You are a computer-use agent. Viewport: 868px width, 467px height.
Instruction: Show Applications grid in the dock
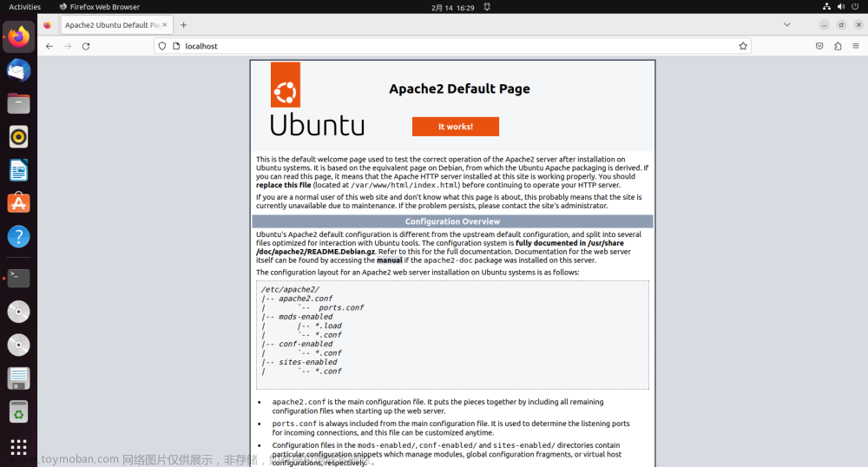coord(18,447)
